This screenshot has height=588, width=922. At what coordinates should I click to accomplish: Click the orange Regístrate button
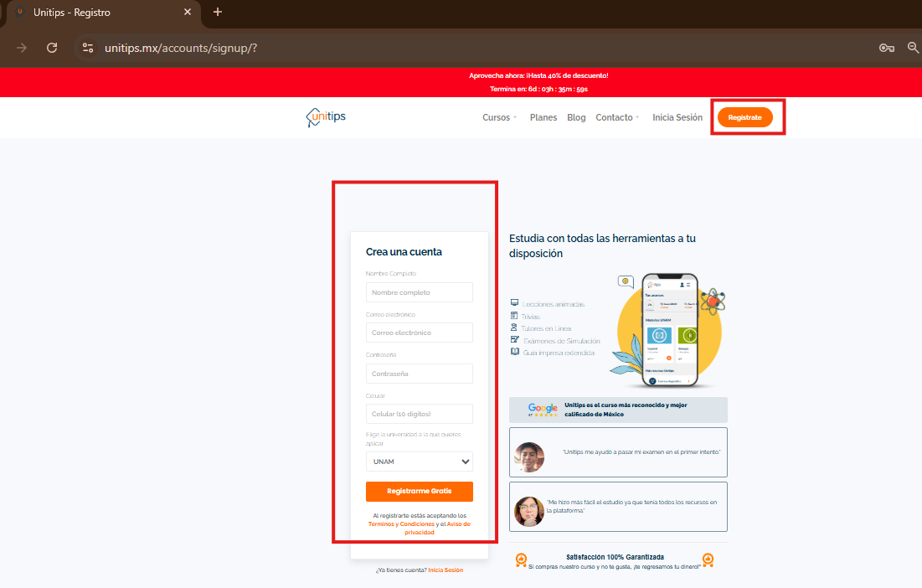coord(744,118)
